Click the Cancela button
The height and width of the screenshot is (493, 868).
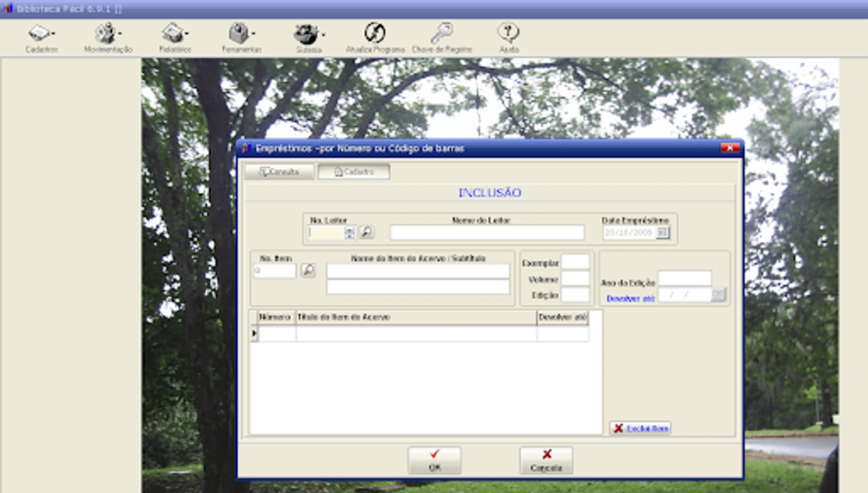[x=546, y=460]
